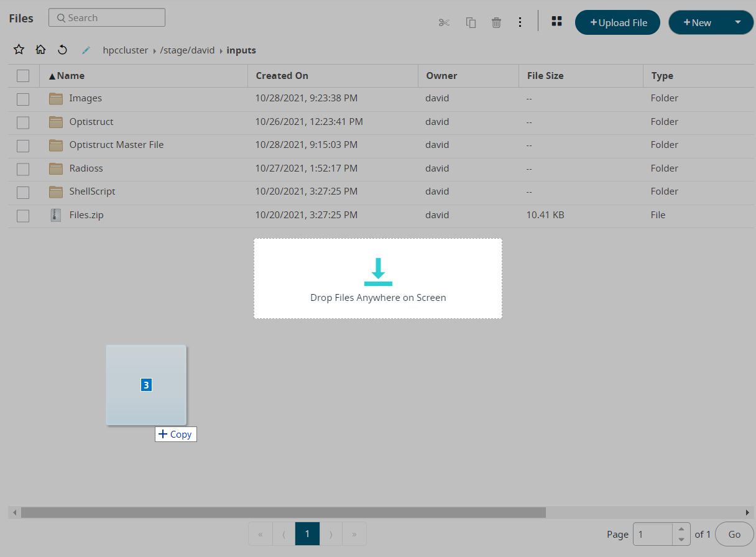Go to previous page arrow
The image size is (756, 557).
(x=283, y=534)
